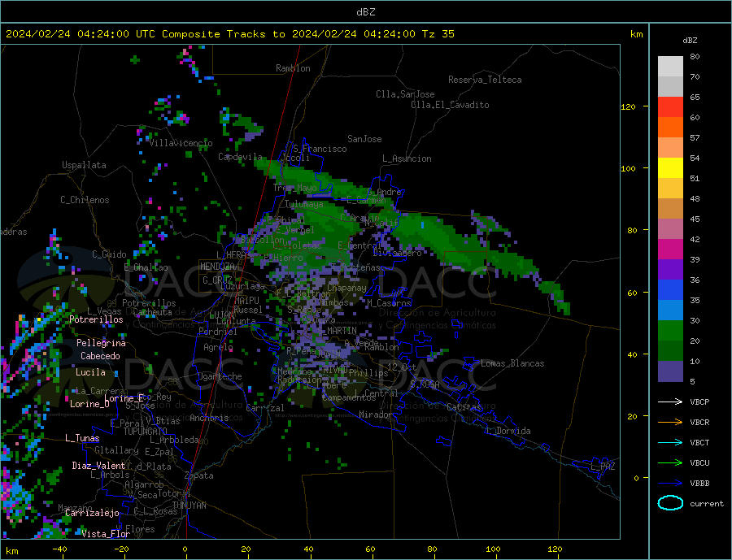Click the 12_Oct label
This screenshot has width=732, height=560.
[403, 367]
